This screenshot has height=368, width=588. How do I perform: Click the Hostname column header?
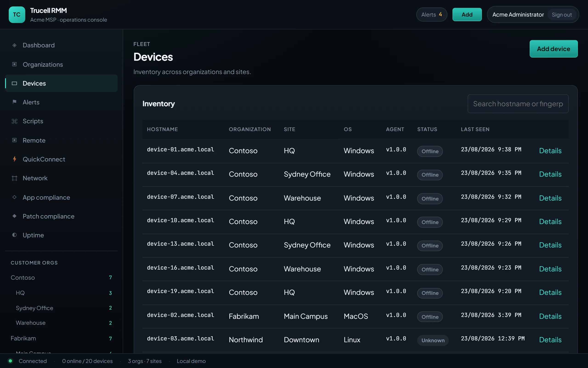(x=162, y=129)
